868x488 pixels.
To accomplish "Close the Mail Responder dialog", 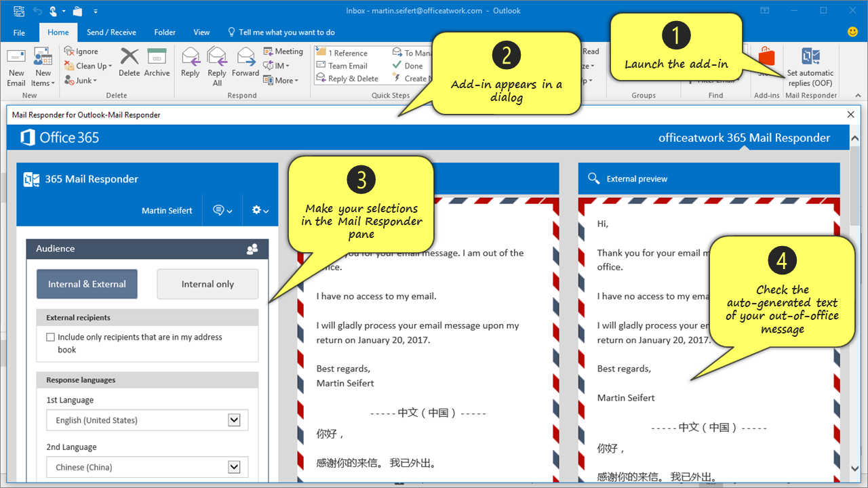I will click(x=851, y=115).
